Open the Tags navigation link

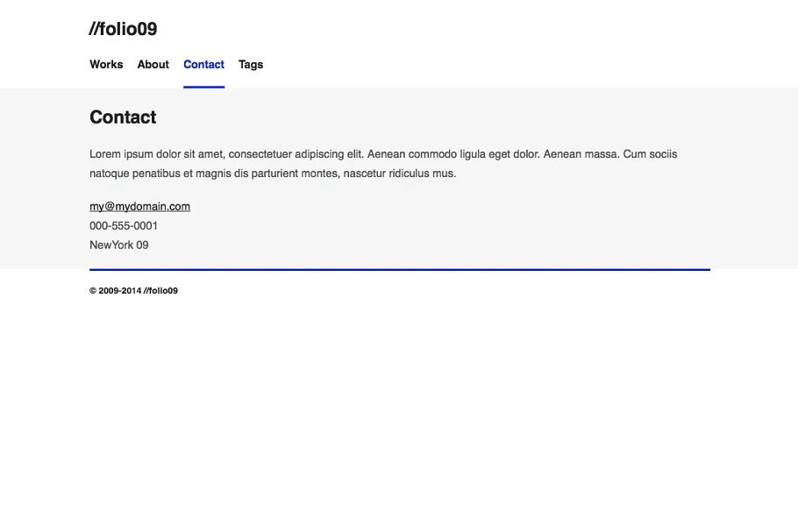click(x=251, y=65)
